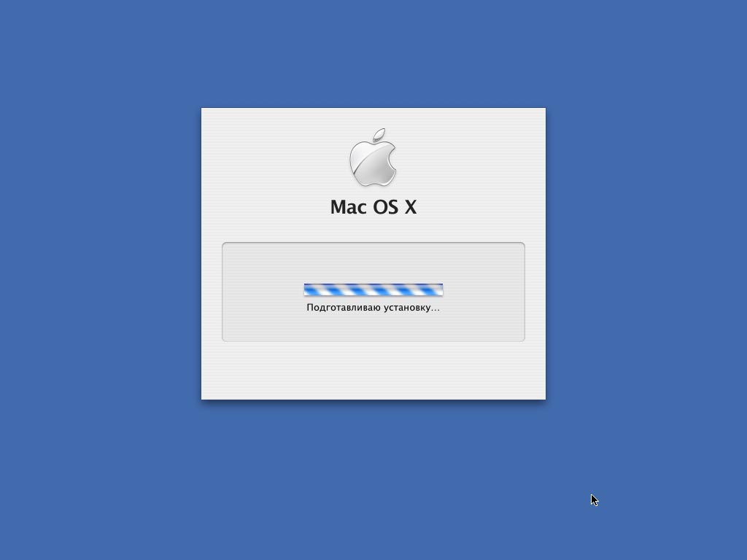Viewport: 747px width, 560px height.
Task: Click the word "Mac" in the title
Action: [x=348, y=207]
